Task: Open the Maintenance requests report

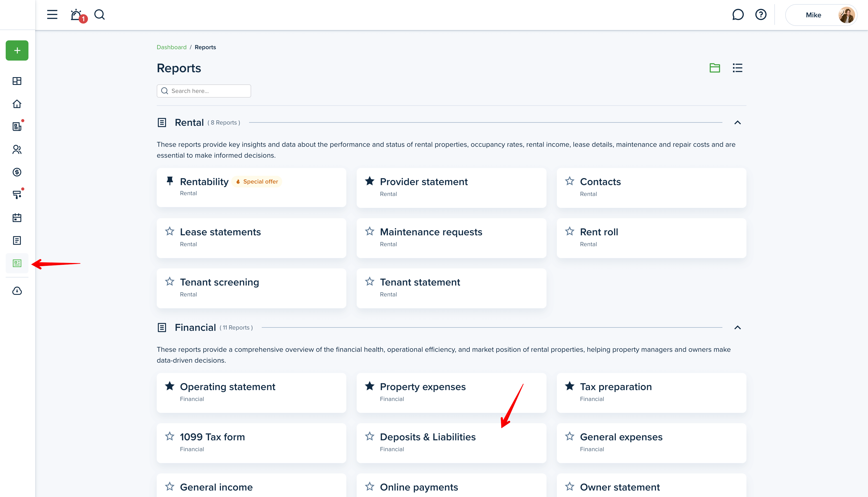Action: coord(451,238)
